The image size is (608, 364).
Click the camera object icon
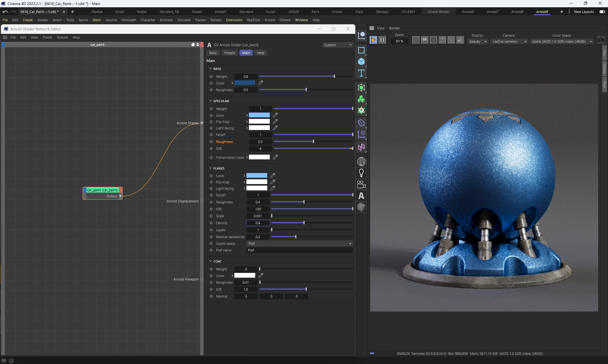(x=361, y=184)
